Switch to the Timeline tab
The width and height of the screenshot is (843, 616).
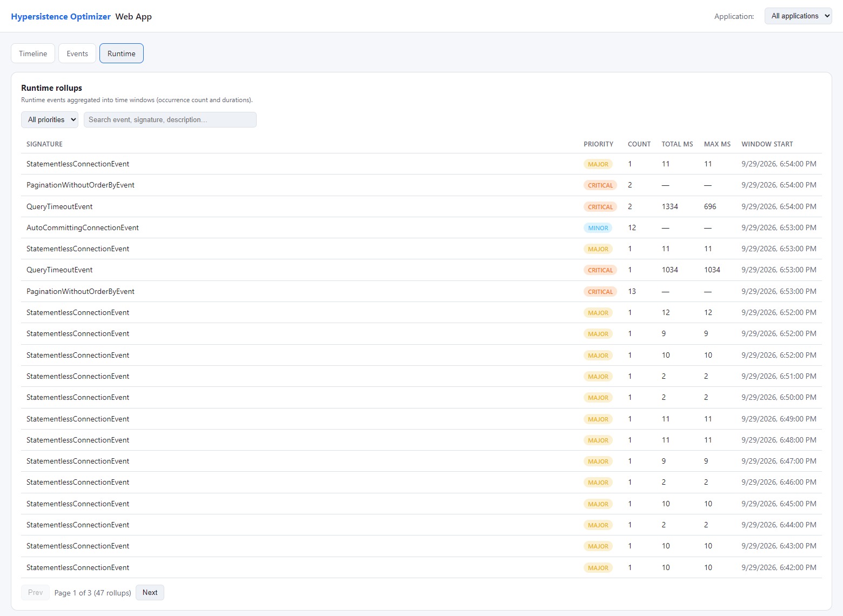click(x=33, y=53)
